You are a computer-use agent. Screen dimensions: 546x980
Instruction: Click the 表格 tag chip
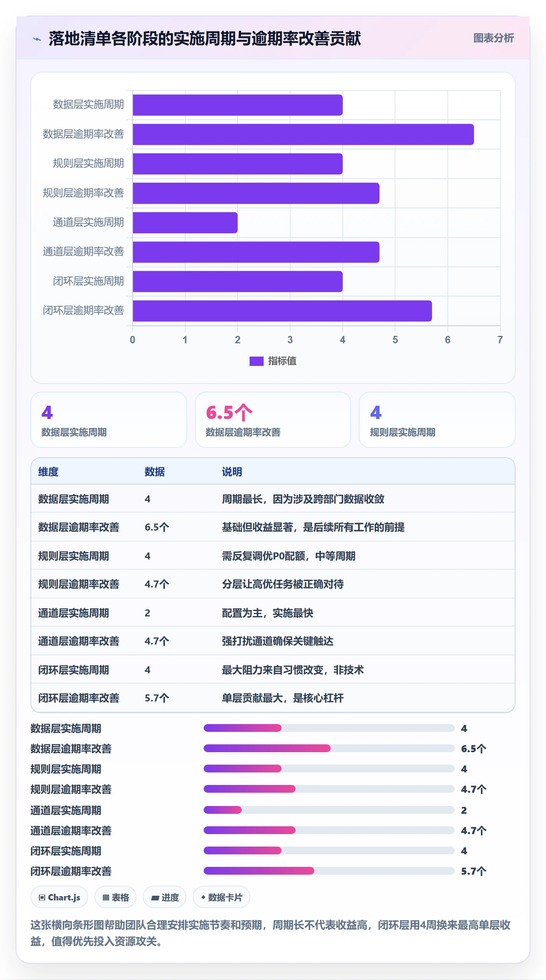115,897
